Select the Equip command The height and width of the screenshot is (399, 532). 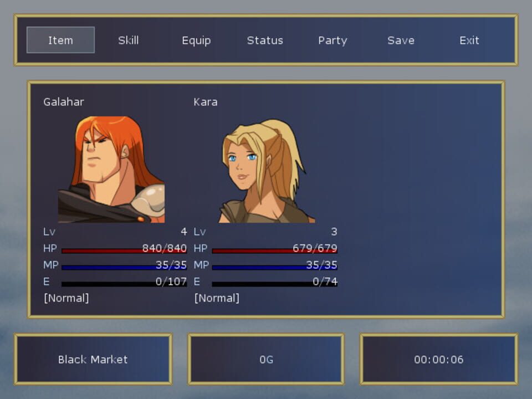[197, 40]
